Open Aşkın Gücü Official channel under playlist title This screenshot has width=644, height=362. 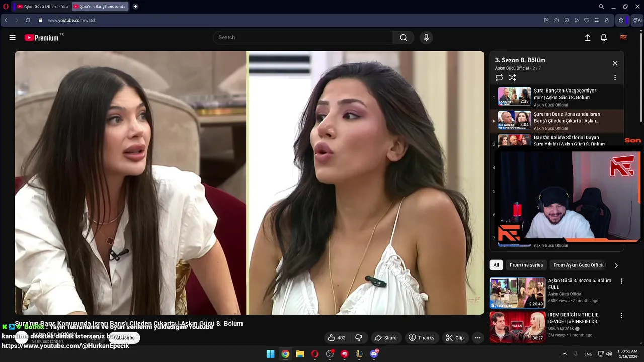click(512, 68)
